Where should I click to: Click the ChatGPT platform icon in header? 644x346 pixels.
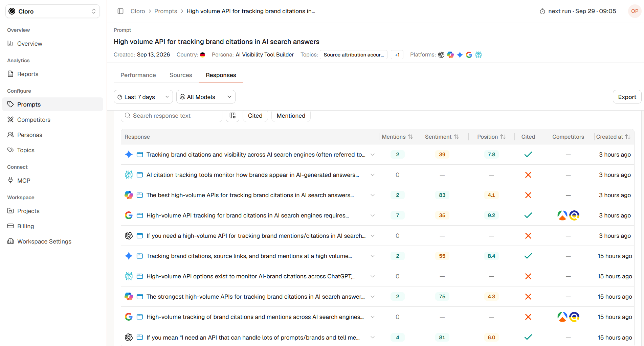click(x=441, y=55)
